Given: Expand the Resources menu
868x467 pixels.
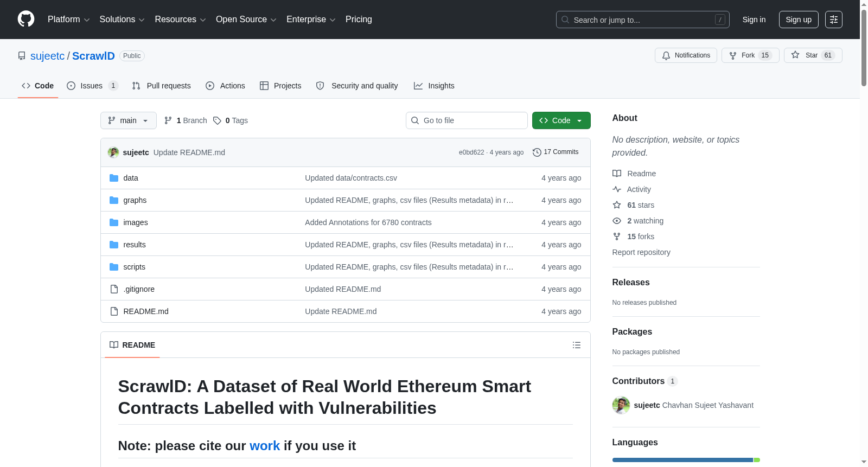Looking at the screenshot, I should [x=180, y=20].
